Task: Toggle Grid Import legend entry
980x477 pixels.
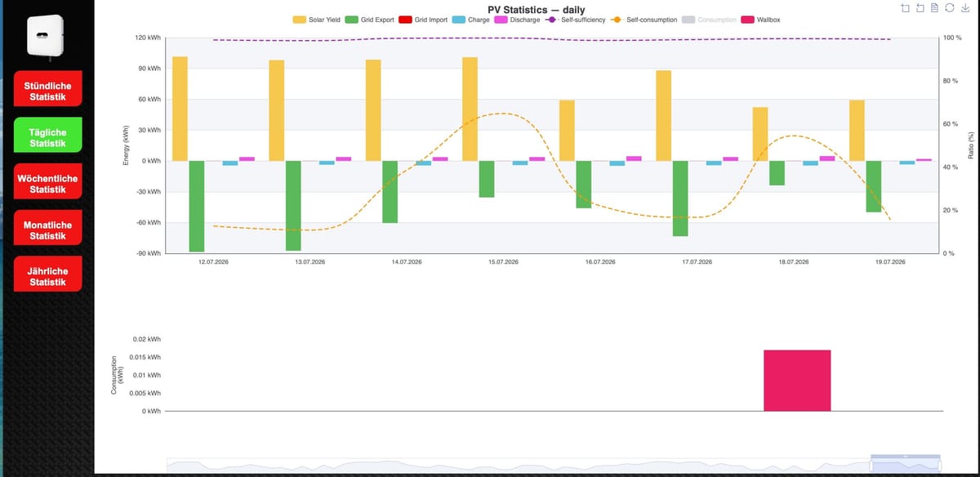Action: coord(423,20)
